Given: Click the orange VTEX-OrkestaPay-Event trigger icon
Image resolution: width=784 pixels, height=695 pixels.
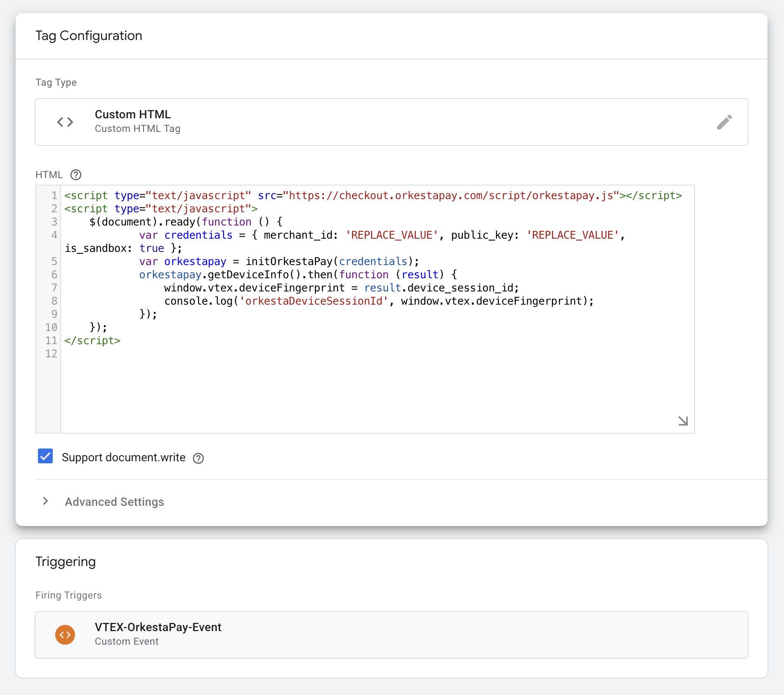Looking at the screenshot, I should (x=65, y=635).
